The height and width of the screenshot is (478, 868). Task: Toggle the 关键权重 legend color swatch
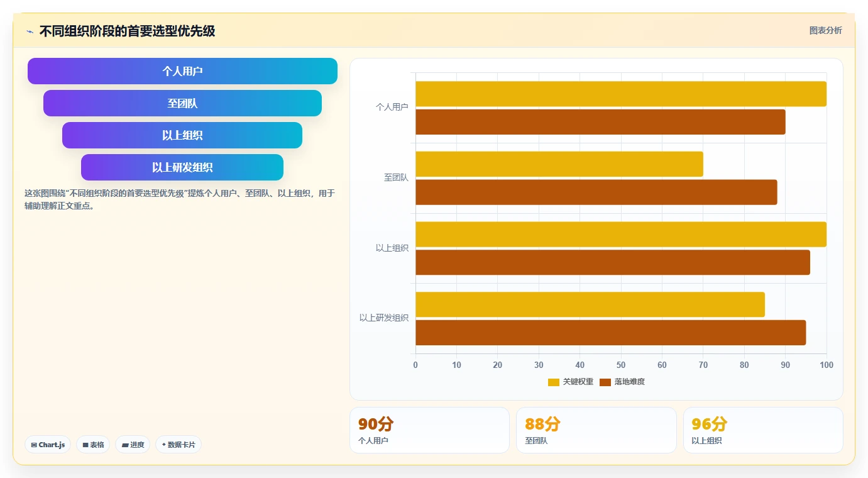(x=554, y=382)
